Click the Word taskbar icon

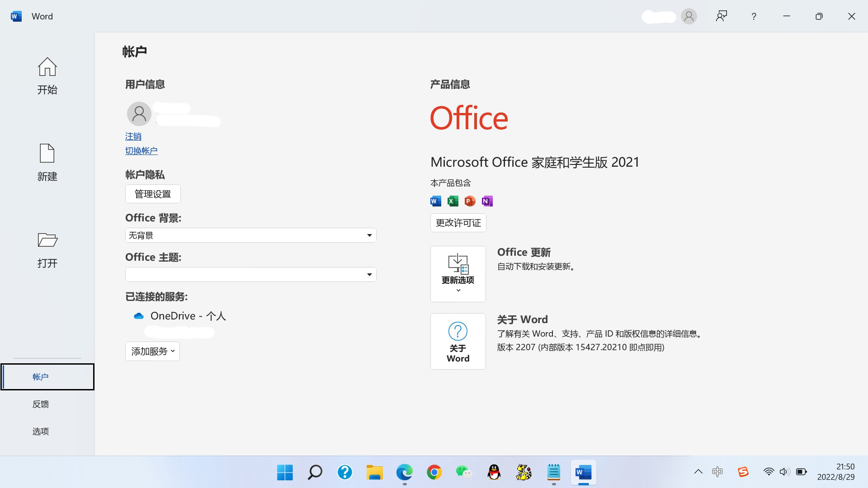[x=583, y=473]
